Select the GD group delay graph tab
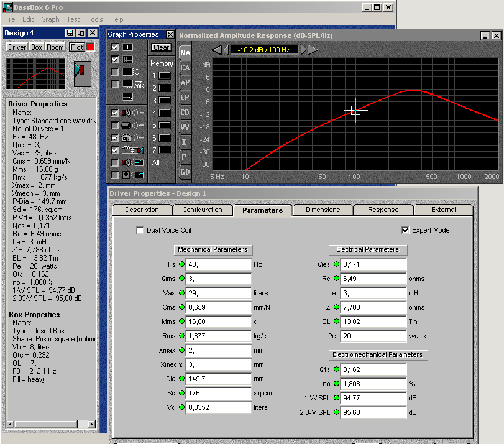This screenshot has height=444, width=504. (x=185, y=172)
